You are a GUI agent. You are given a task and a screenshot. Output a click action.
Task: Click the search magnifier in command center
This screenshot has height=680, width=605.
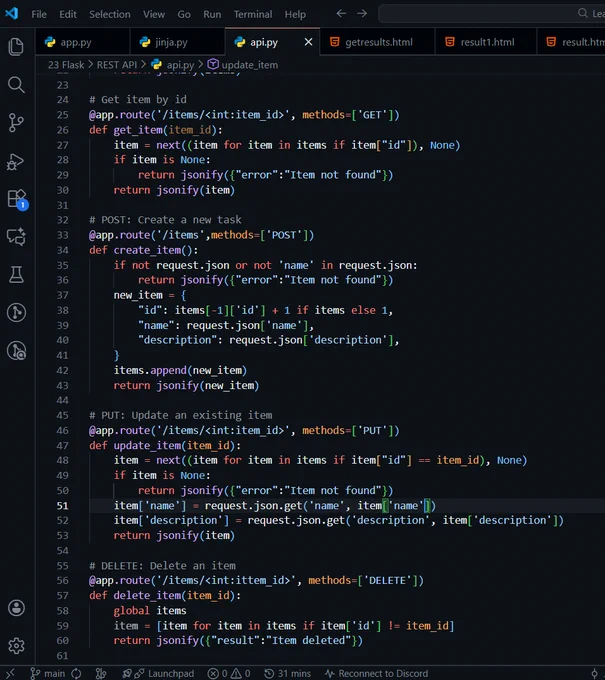click(582, 13)
